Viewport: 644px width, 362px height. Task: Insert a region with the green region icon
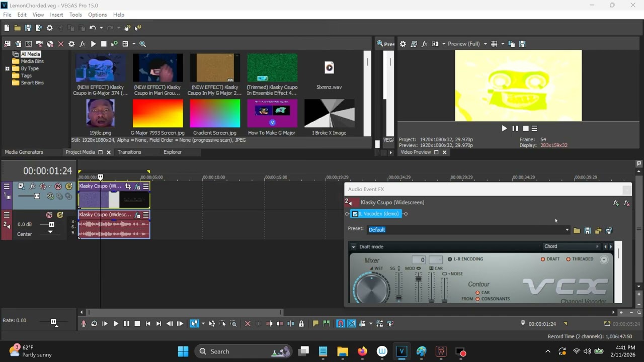327,324
